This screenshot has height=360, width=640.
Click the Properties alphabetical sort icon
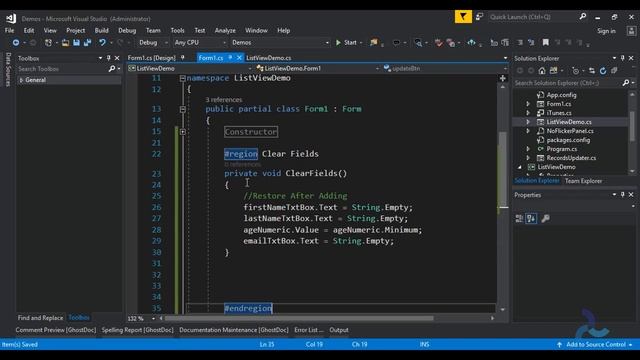tap(531, 218)
